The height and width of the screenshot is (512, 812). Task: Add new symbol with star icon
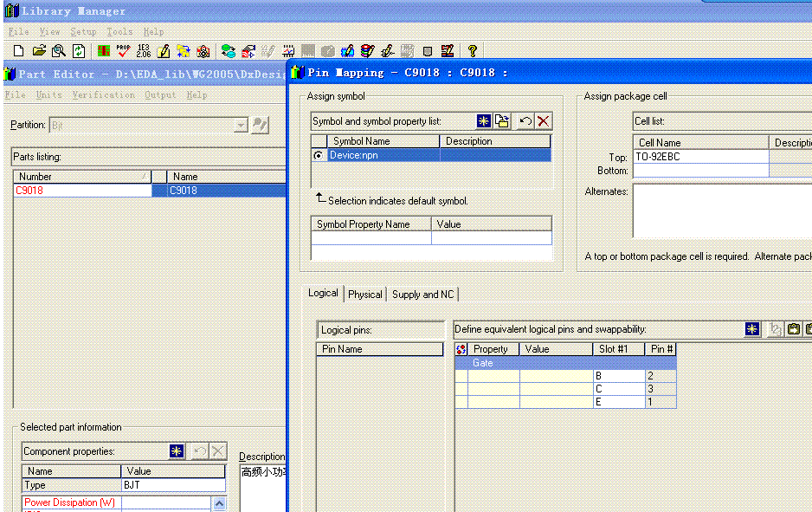[x=484, y=121]
